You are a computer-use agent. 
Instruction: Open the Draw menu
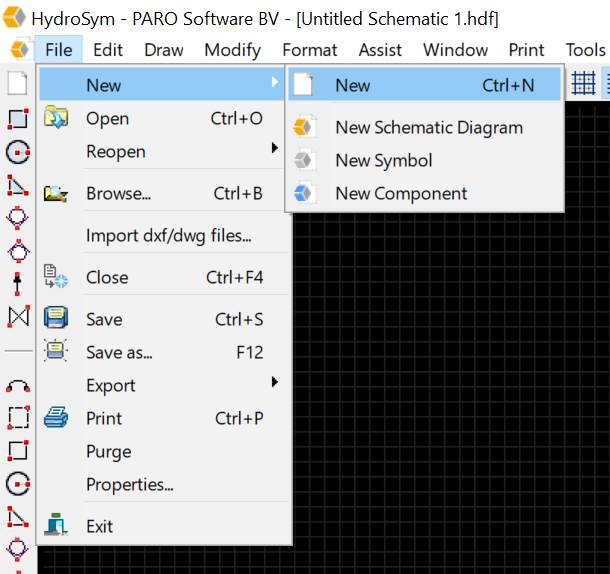(164, 50)
